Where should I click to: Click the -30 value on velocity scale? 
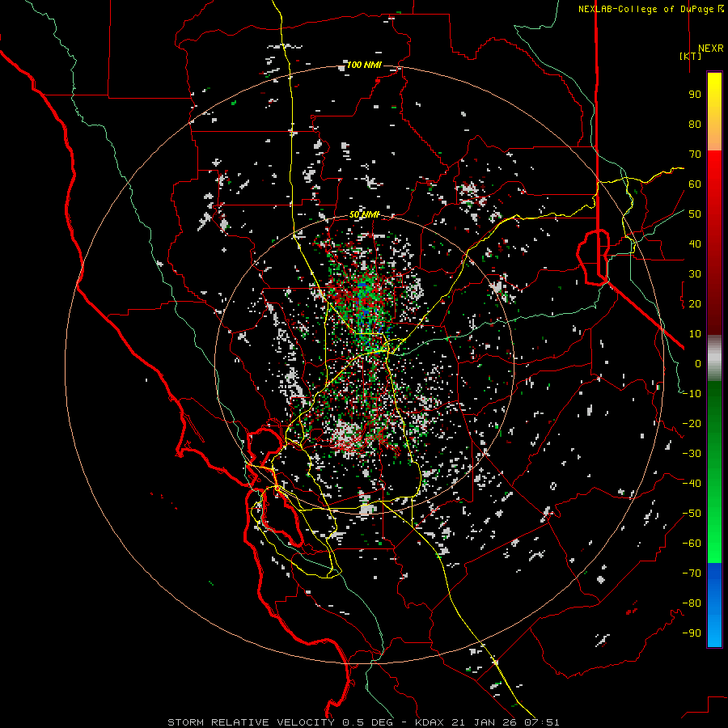click(692, 454)
